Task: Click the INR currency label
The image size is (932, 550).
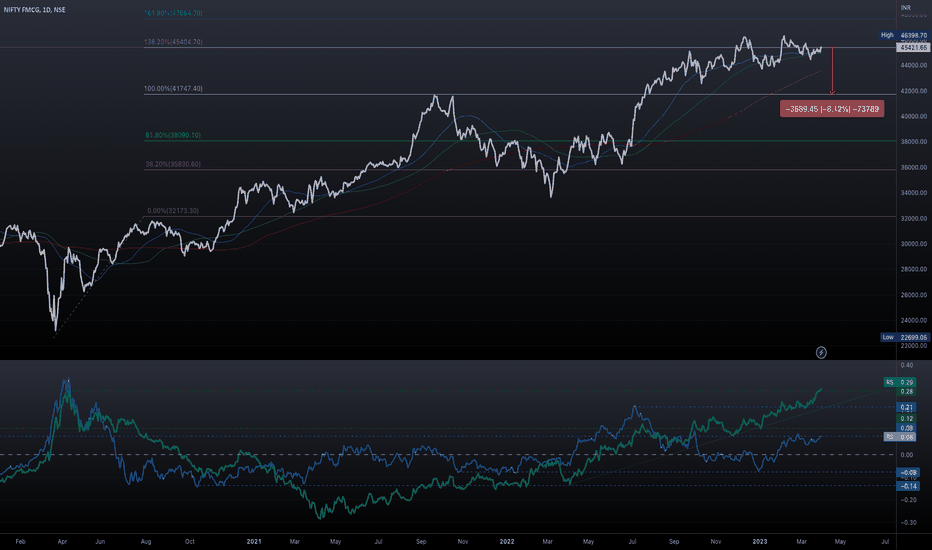Action: coord(906,8)
